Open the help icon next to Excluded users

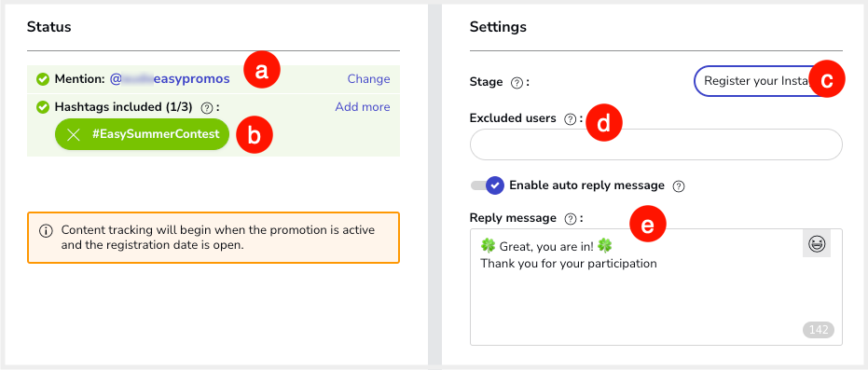click(x=570, y=119)
